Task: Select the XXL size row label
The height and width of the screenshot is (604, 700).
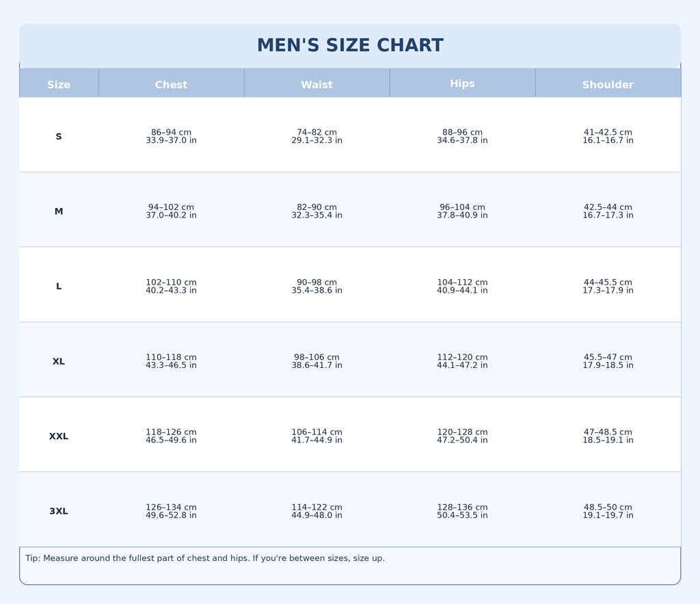Action: tap(59, 436)
